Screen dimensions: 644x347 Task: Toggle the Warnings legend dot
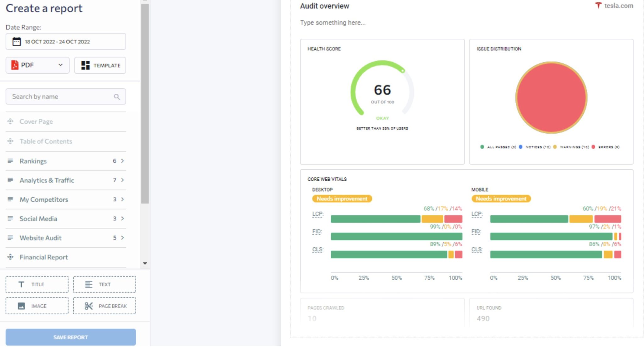(x=555, y=147)
